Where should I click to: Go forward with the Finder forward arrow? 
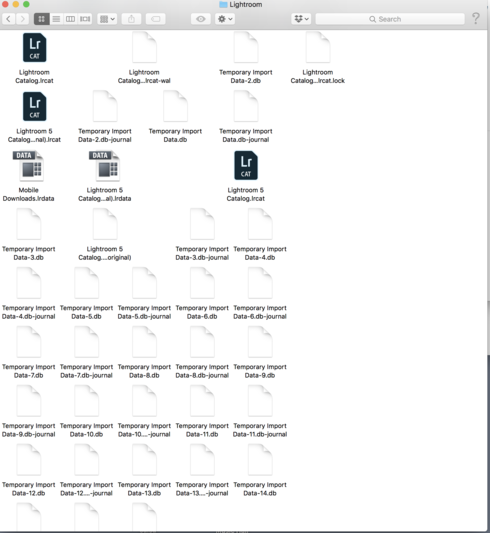(22, 19)
